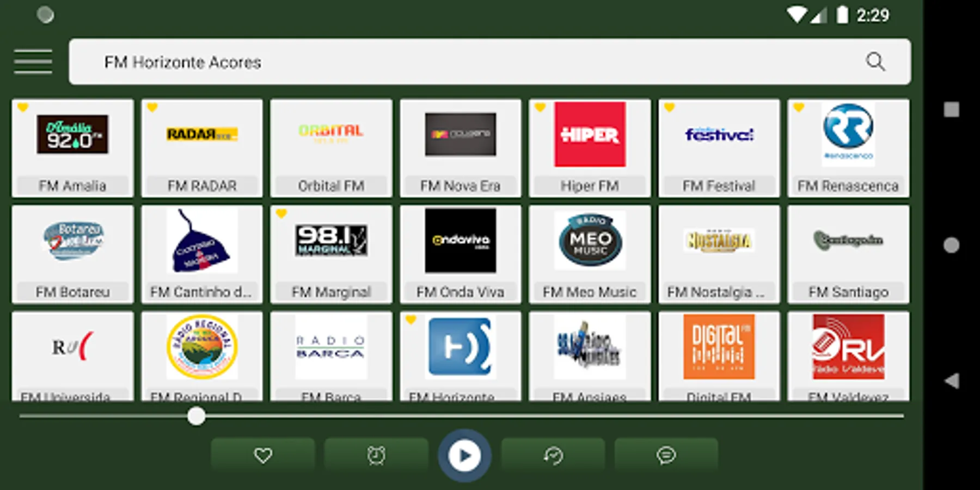Click the FM Meo Music label
Screen dimensions: 980x490
pos(590,292)
